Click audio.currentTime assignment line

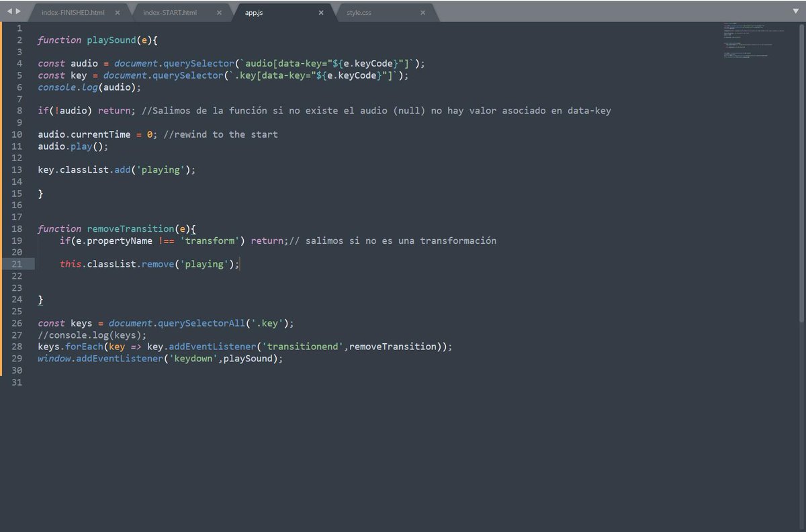pyautogui.click(x=97, y=134)
